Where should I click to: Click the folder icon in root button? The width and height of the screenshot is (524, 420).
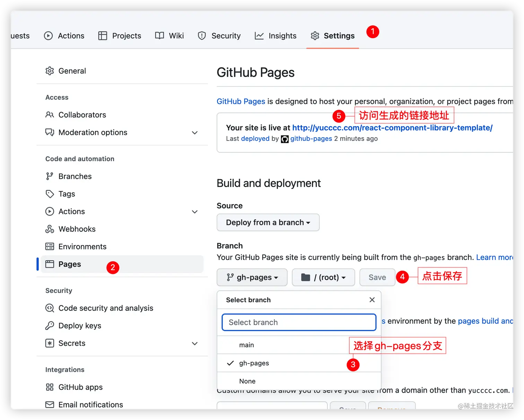(x=306, y=277)
